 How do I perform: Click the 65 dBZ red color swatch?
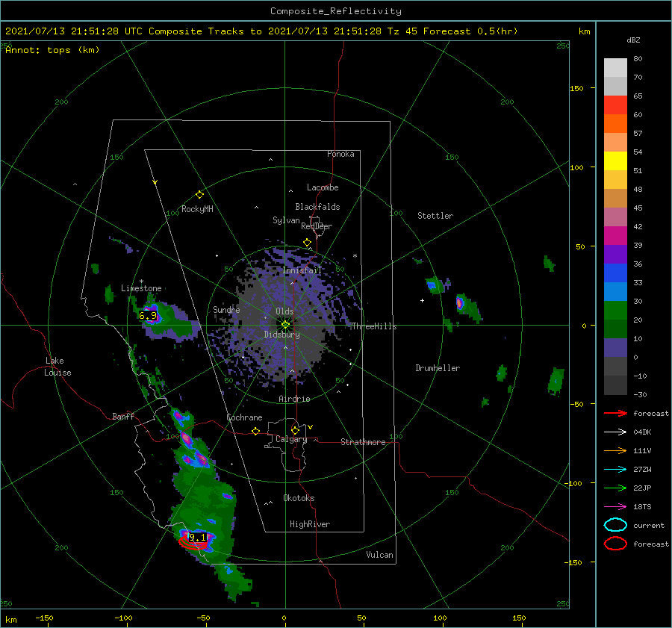615,105
